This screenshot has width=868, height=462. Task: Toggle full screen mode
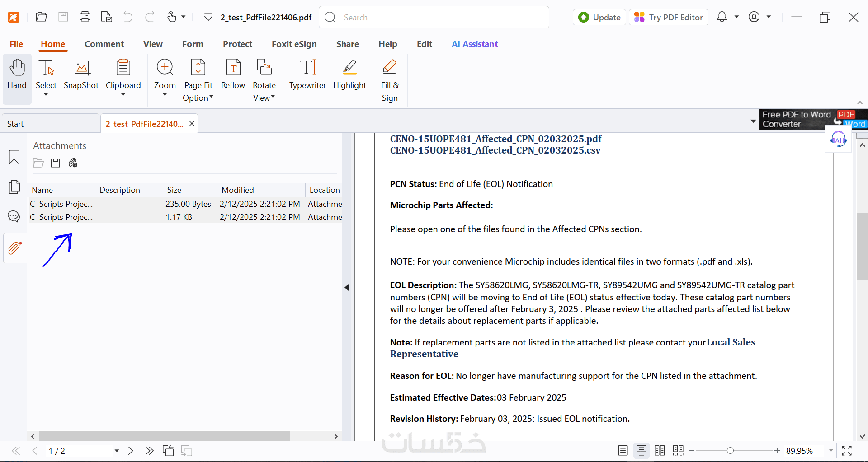[847, 451]
